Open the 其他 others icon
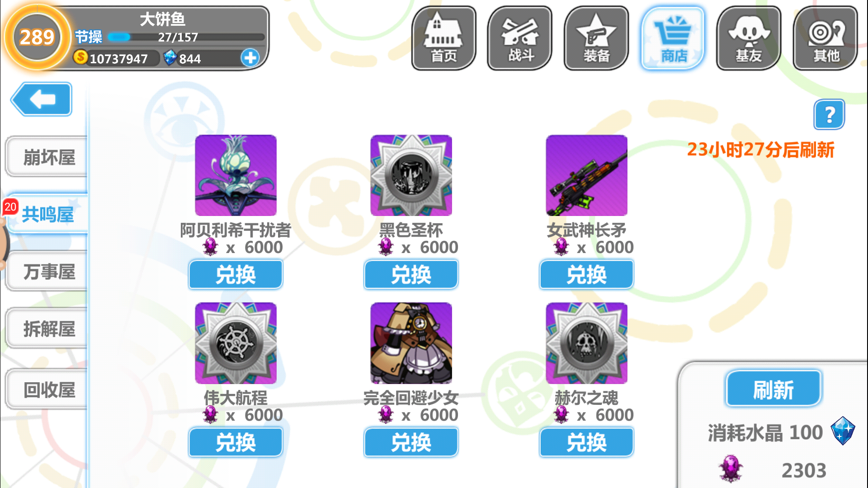 coord(825,38)
